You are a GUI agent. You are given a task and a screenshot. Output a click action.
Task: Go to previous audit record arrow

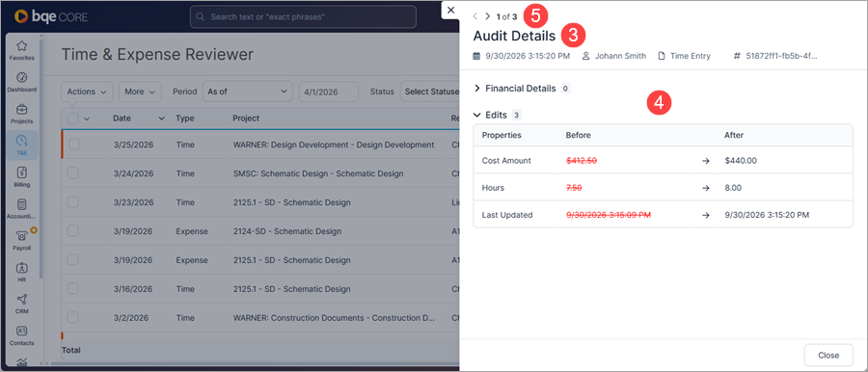[475, 16]
